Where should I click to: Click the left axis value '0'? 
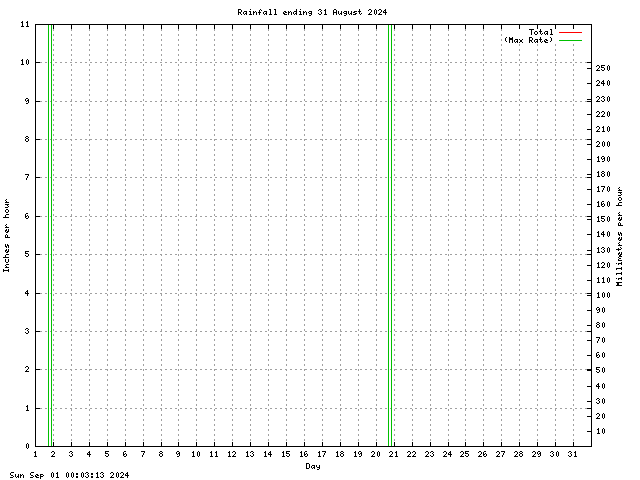(x=27, y=446)
